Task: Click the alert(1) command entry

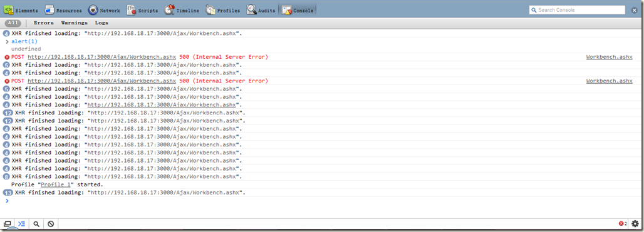Action: click(24, 41)
